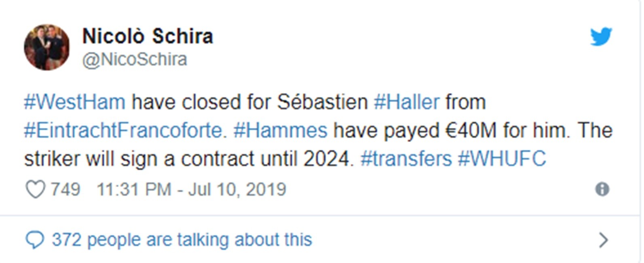Open Nicolò Schira's profile name
The image size is (644, 263).
pyautogui.click(x=148, y=36)
